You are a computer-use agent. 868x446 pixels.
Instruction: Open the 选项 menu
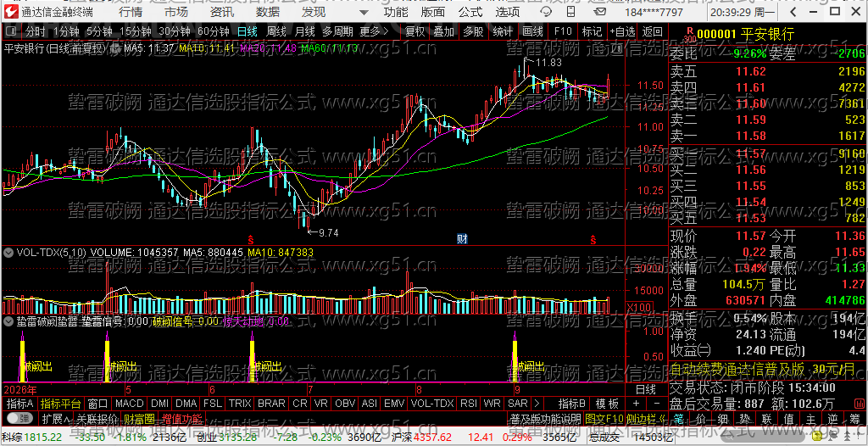[x=508, y=12]
